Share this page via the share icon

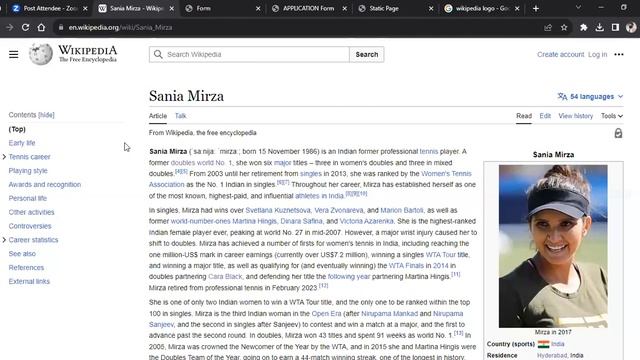pos(548,27)
